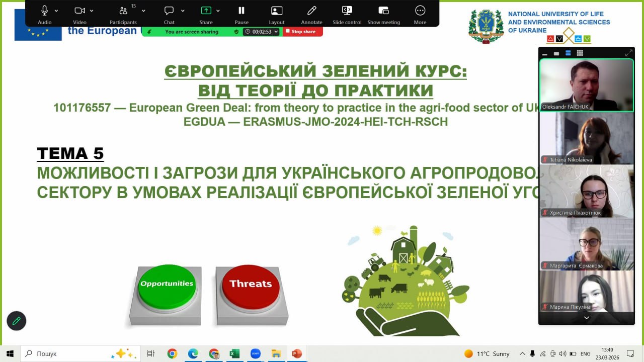This screenshot has height=362, width=644.
Task: Click Show meeting
Action: click(x=383, y=14)
